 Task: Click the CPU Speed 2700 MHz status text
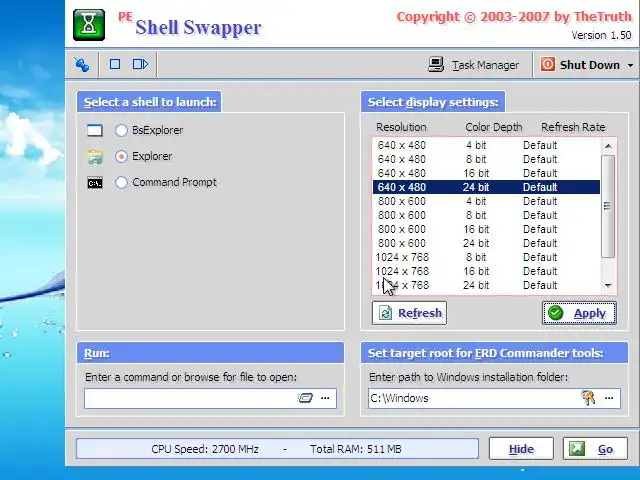(205, 449)
